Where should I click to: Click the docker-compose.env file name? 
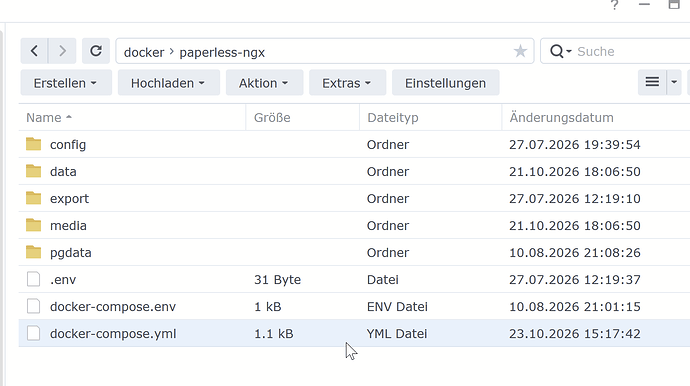113,307
